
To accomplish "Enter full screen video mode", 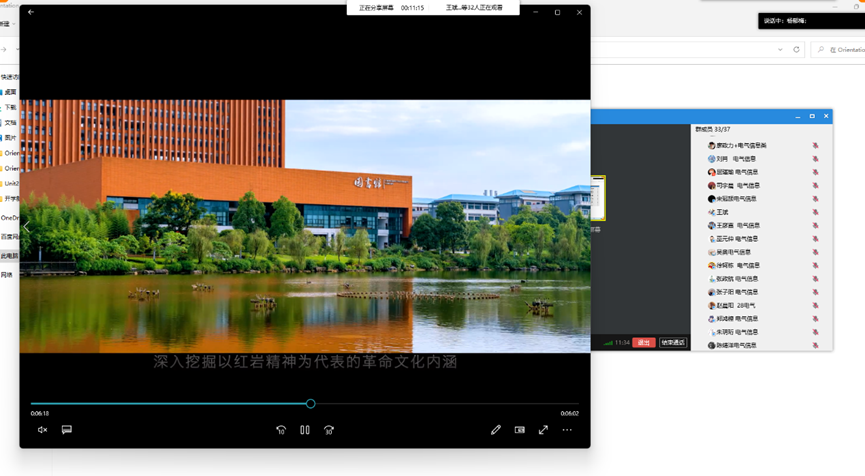I will tap(543, 430).
